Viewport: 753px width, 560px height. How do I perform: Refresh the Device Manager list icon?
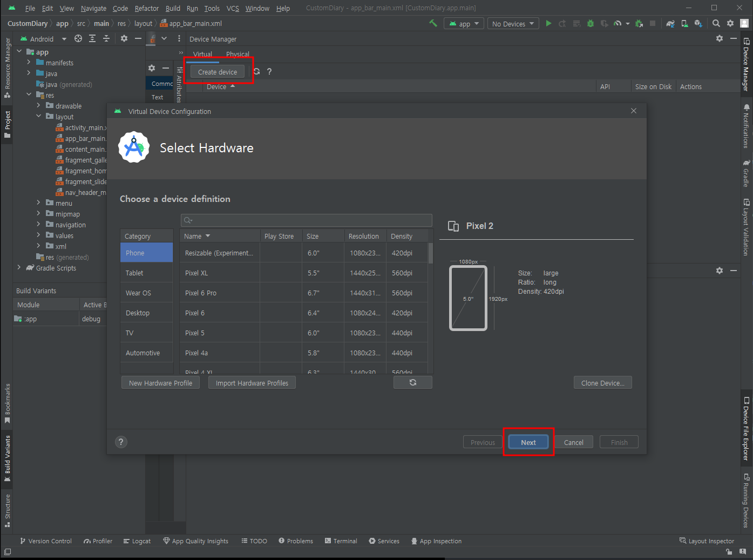256,71
